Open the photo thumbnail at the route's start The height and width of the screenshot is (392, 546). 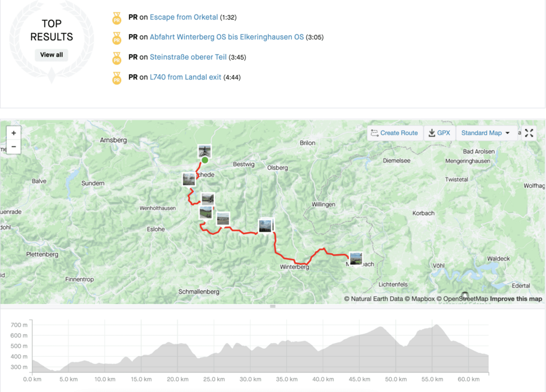point(204,151)
